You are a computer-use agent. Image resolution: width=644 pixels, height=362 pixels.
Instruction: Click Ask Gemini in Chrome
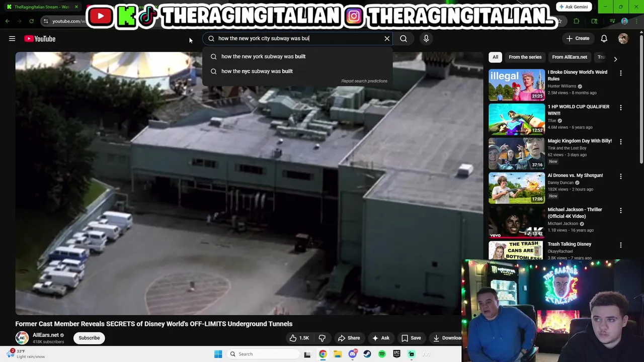point(573,7)
